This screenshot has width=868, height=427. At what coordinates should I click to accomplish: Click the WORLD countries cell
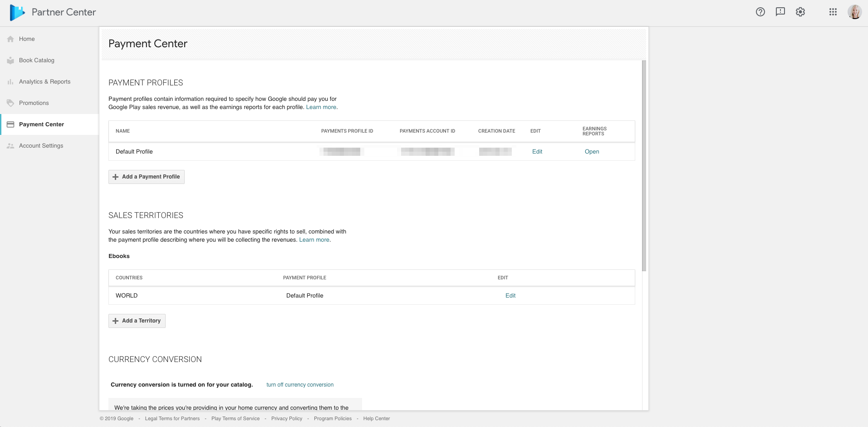[127, 296]
